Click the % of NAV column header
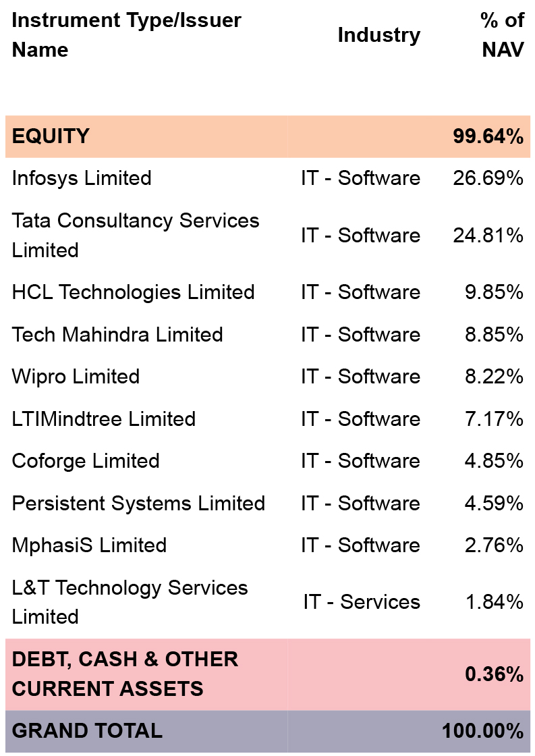This screenshot has height=756, width=535. pos(502,34)
